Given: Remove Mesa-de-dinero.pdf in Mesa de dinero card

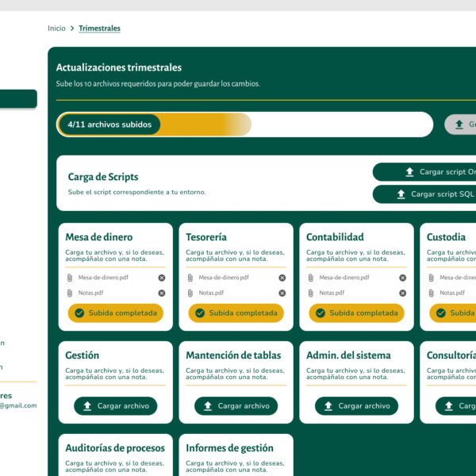Looking at the screenshot, I should click(x=162, y=278).
